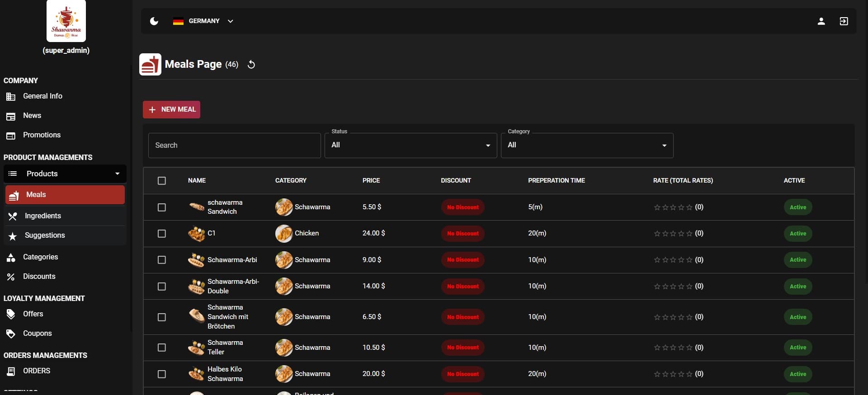Tick the Schawarma-Arbi row checkbox
The width and height of the screenshot is (868, 395).
(x=162, y=260)
